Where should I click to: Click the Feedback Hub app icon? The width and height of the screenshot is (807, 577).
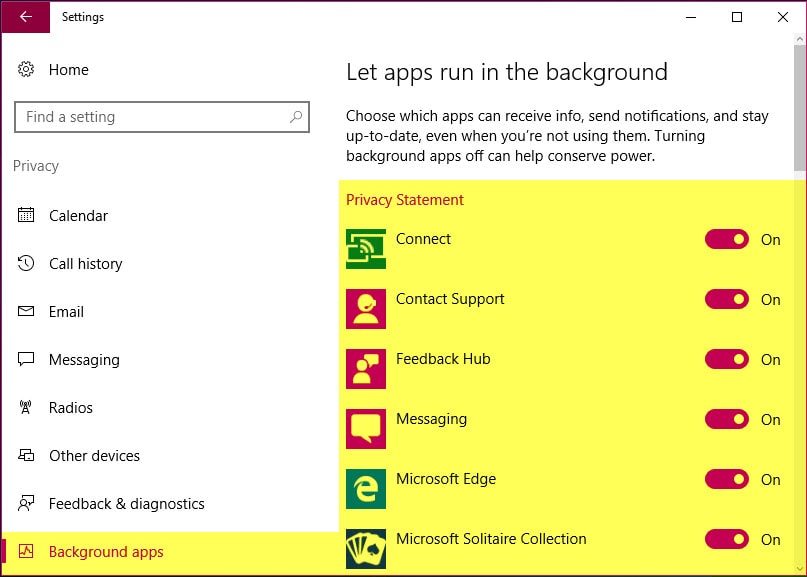pos(366,369)
